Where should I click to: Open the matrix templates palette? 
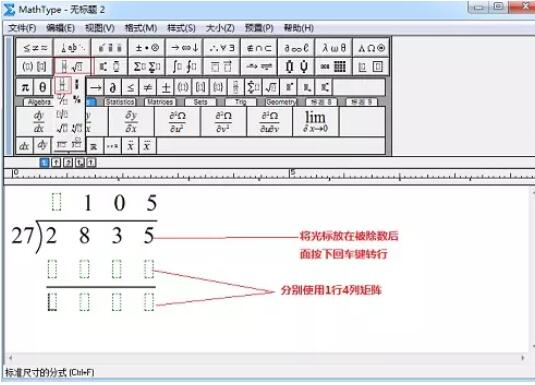click(334, 66)
